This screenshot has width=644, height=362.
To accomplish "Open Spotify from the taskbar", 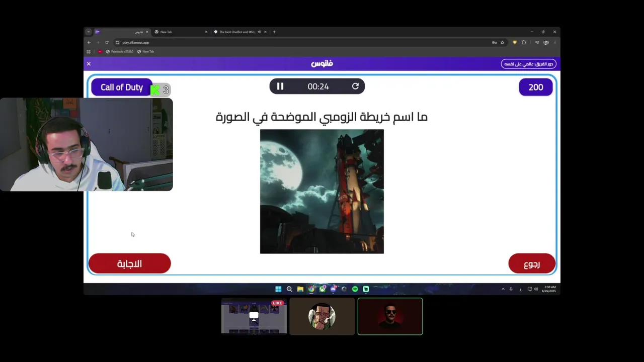I will pos(355,289).
